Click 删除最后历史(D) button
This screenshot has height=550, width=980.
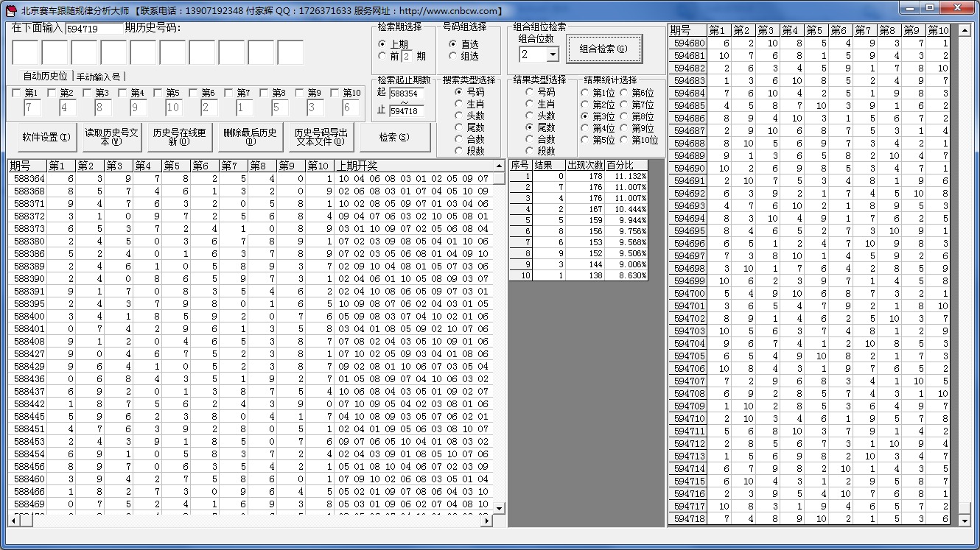250,138
